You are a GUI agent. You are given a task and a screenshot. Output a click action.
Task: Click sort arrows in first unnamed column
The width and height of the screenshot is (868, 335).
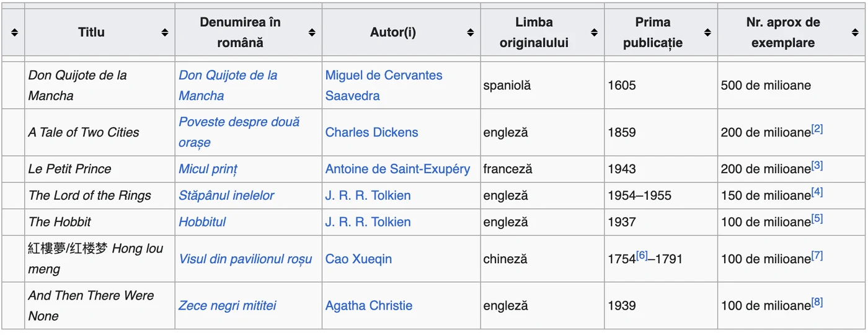point(14,33)
